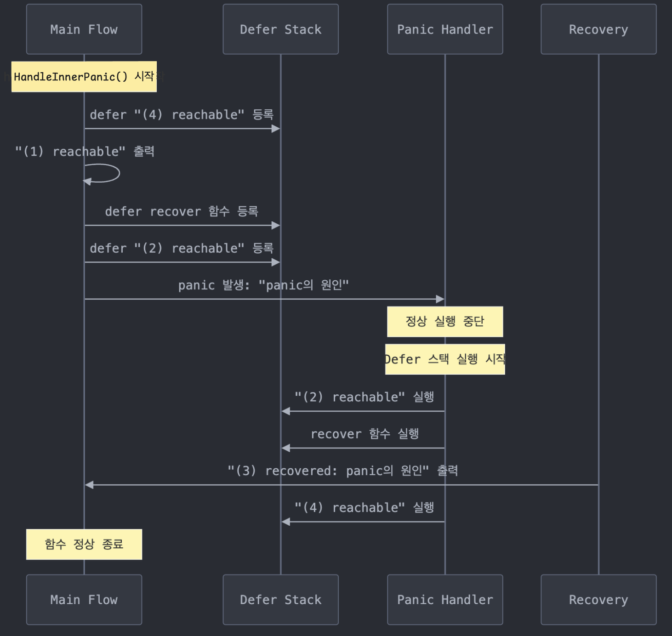Image resolution: width=672 pixels, height=636 pixels.
Task: Select the top Defer Stack participant box
Action: coord(280,29)
